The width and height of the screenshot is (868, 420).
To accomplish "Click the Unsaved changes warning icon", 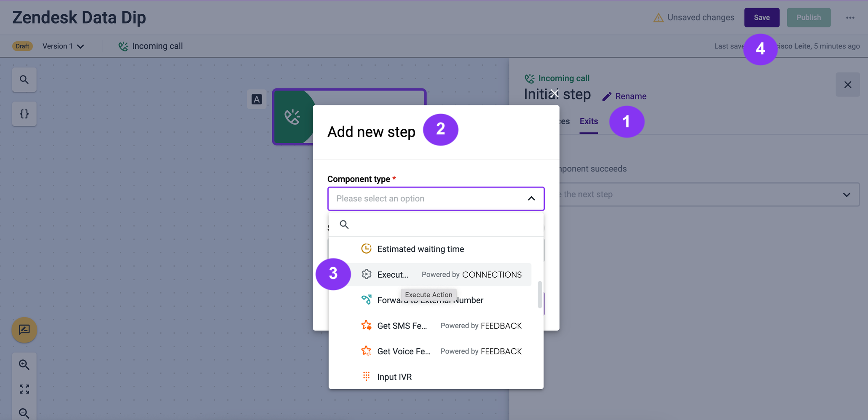I will coord(658,18).
